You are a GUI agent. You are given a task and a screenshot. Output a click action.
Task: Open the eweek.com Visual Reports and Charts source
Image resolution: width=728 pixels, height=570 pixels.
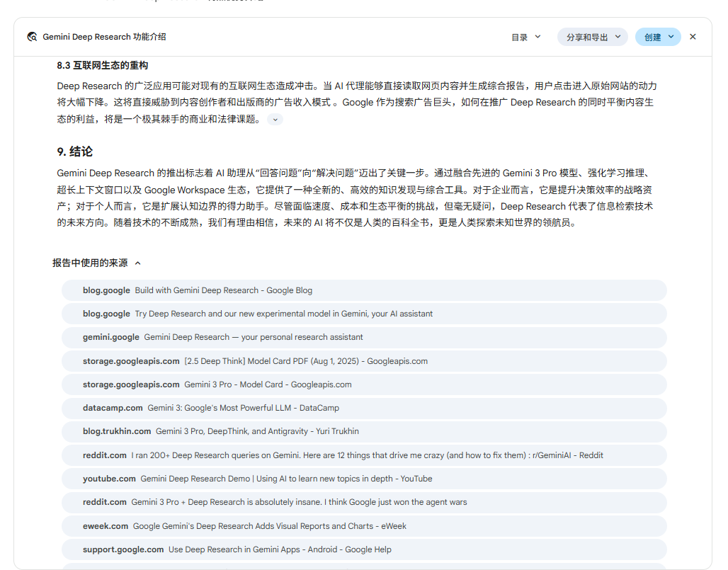pyautogui.click(x=364, y=526)
